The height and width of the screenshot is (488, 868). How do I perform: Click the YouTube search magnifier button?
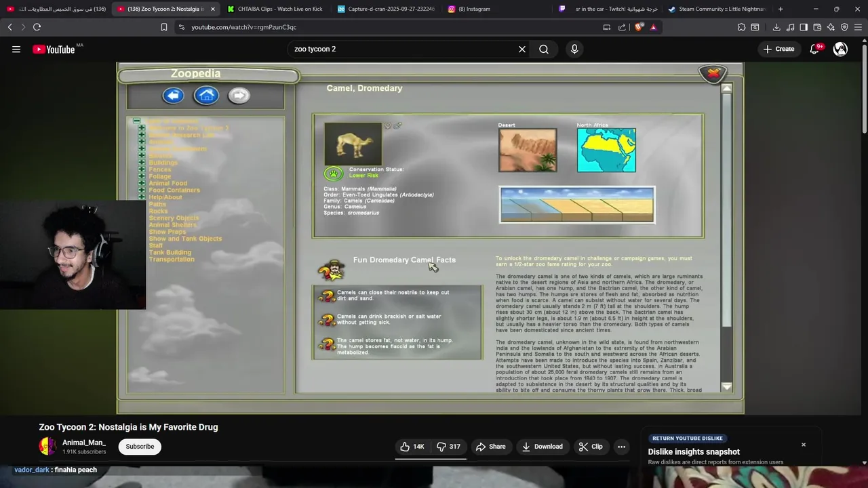[544, 49]
